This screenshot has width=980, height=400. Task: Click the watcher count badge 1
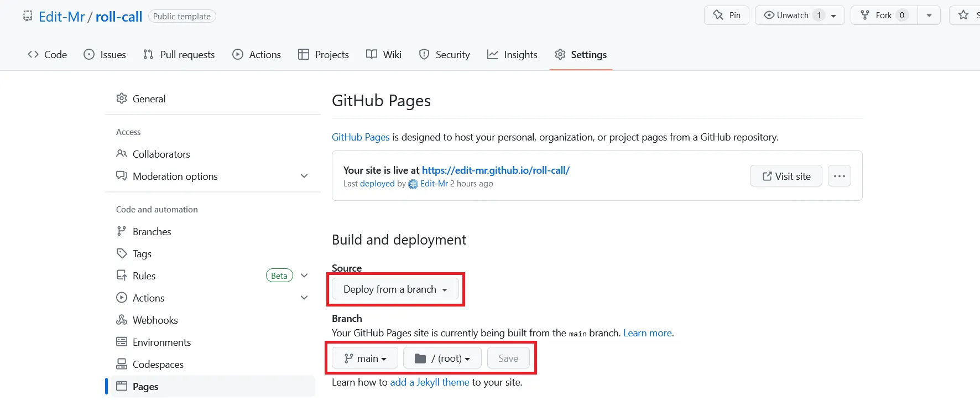pyautogui.click(x=819, y=15)
